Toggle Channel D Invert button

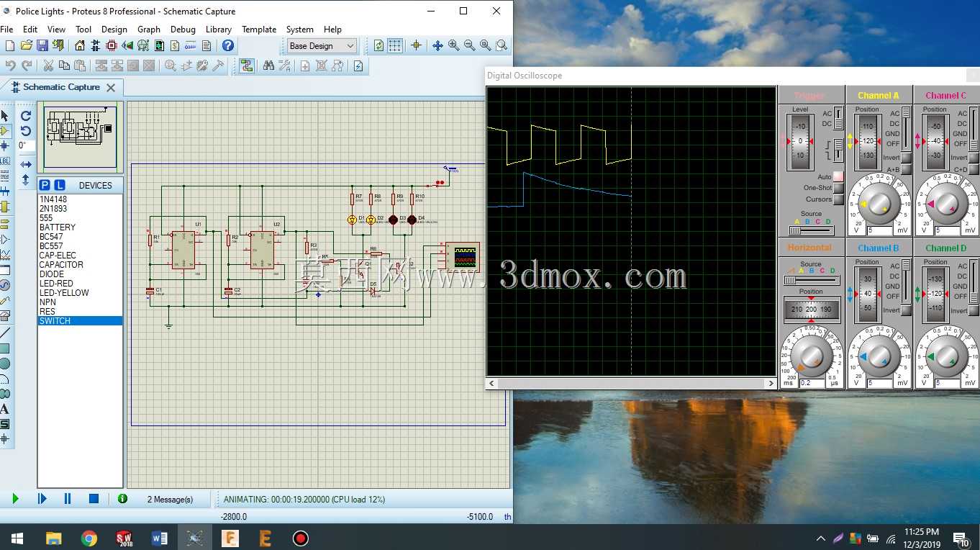point(974,310)
